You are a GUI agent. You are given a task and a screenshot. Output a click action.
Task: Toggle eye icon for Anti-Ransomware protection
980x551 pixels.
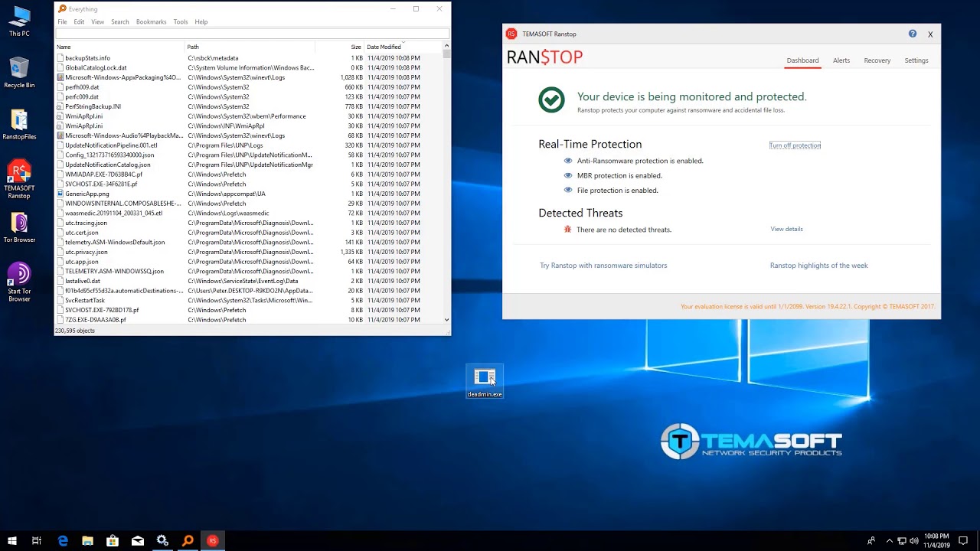568,161
